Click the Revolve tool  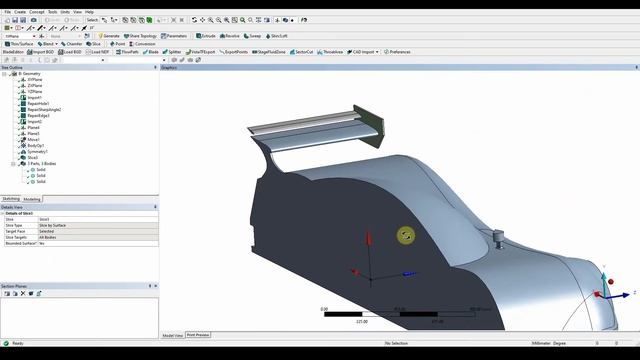coord(230,36)
